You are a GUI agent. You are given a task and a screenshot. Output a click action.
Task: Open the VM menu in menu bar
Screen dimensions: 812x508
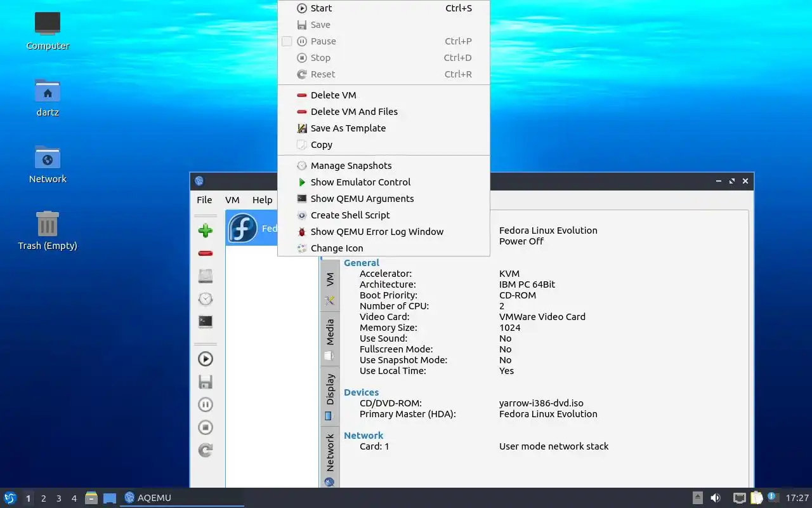[232, 200]
